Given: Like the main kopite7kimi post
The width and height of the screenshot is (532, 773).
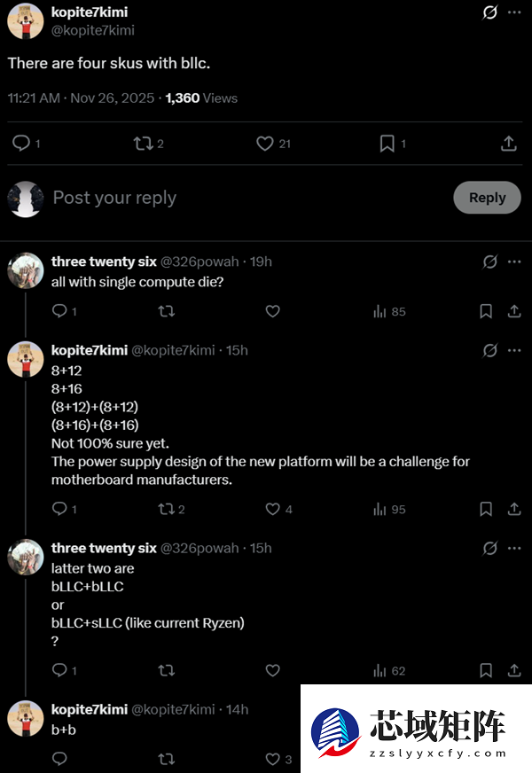Looking at the screenshot, I should pos(264,144).
